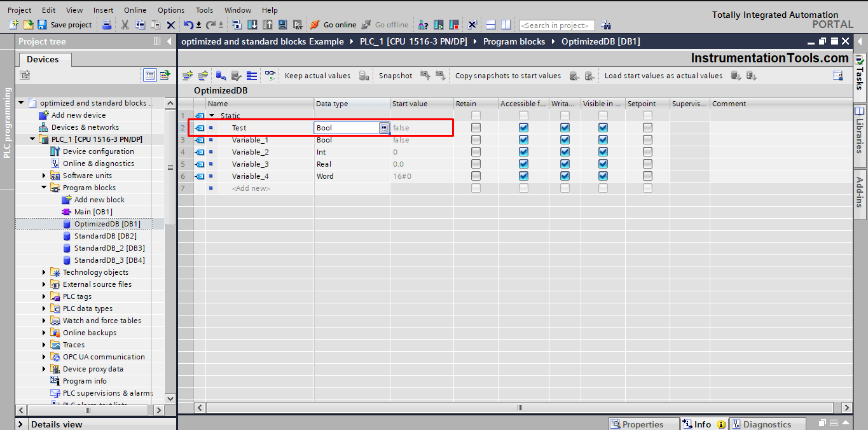Open the Edit menu

(48, 10)
